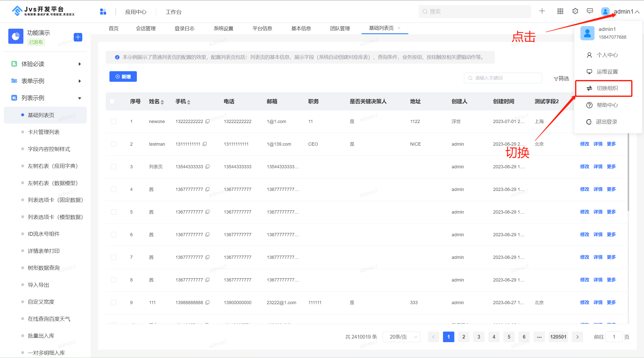Click 详情 link for testman row
The image size is (644, 358).
pyautogui.click(x=598, y=144)
